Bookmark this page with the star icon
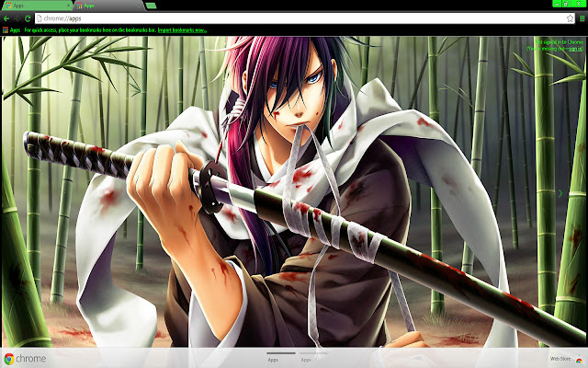The width and height of the screenshot is (588, 368). click(x=570, y=18)
